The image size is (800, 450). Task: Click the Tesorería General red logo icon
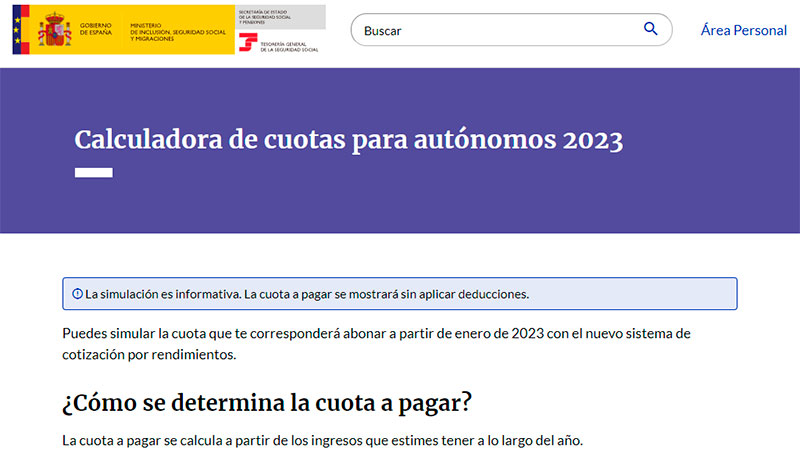click(x=248, y=44)
